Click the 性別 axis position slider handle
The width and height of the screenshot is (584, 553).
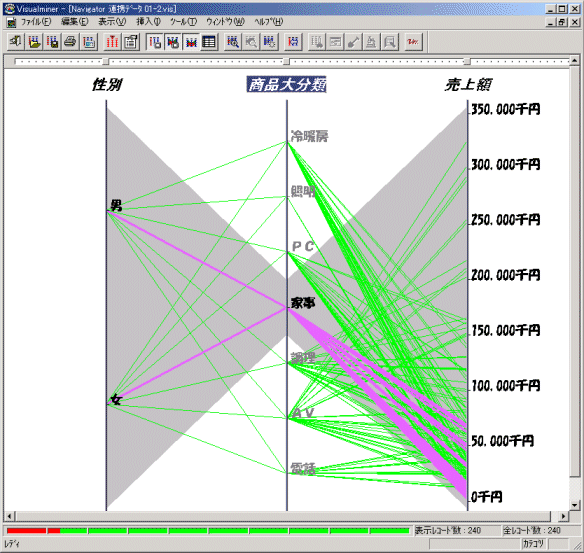(x=106, y=61)
